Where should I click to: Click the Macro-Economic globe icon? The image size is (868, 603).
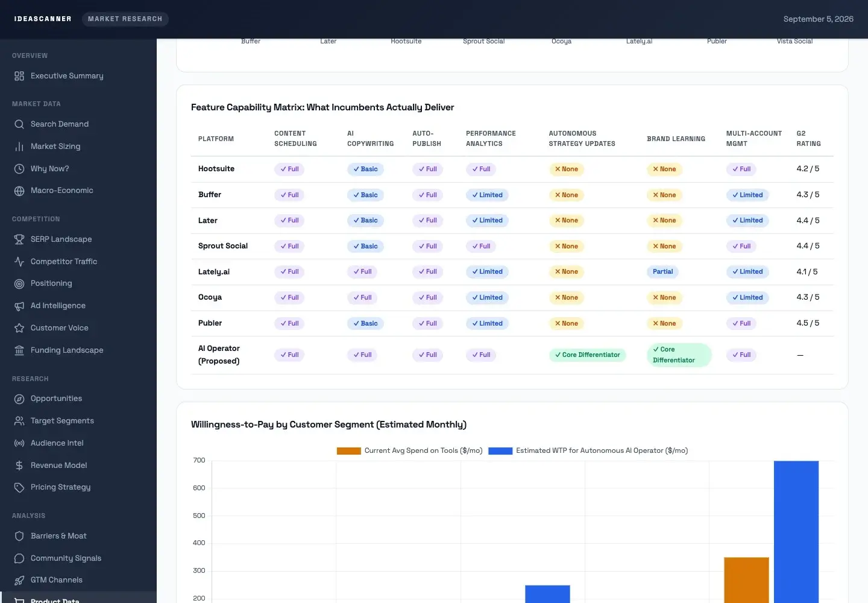coord(19,191)
